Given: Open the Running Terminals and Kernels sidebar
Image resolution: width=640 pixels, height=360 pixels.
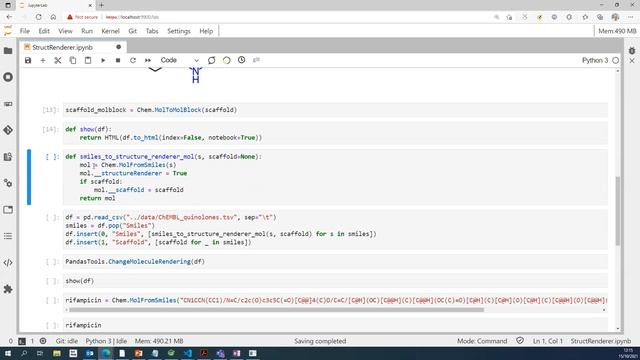Looking at the screenshot, I should tap(8, 77).
